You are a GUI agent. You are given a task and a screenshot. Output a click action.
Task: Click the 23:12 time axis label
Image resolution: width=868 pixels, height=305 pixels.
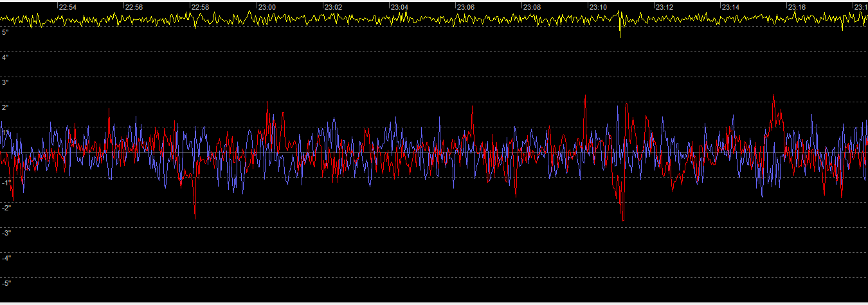[664, 7]
